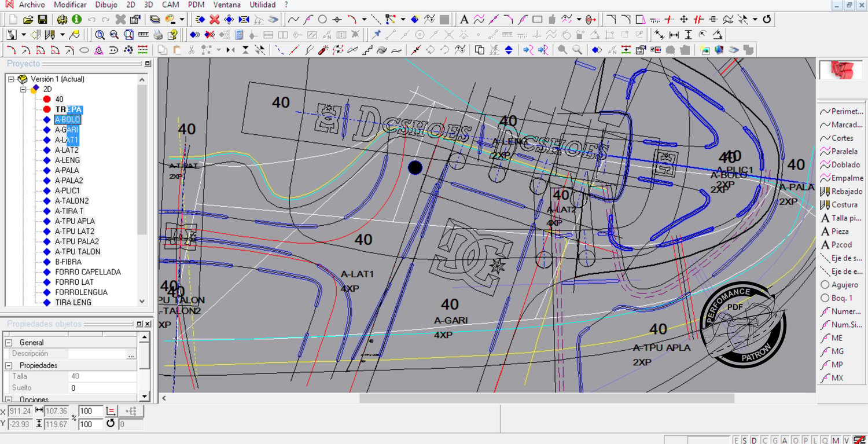Screen dimensions: 868x444
Task: Click the circle drawing tool icon
Action: pyautogui.click(x=322, y=20)
